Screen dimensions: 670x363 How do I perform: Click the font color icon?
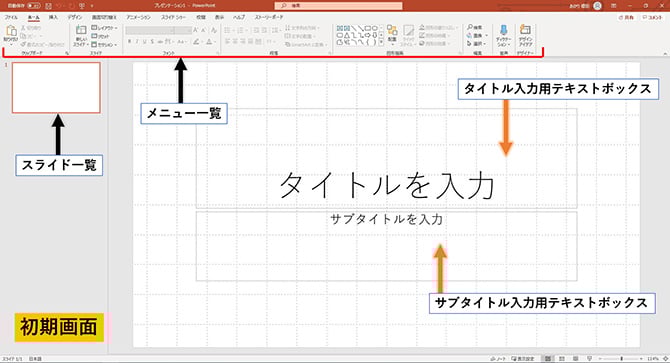click(209, 42)
